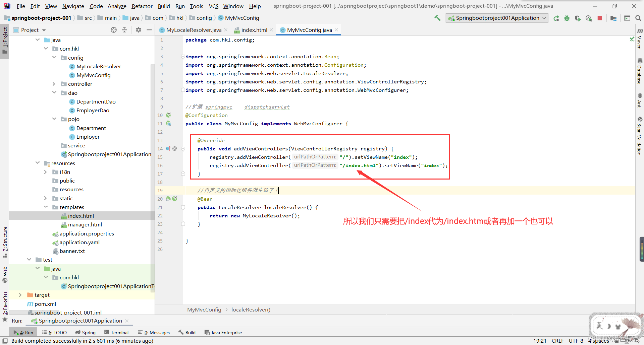Screen dimensions: 644x345
Task: Click the gutter icon on line 11
Action: pyautogui.click(x=168, y=124)
